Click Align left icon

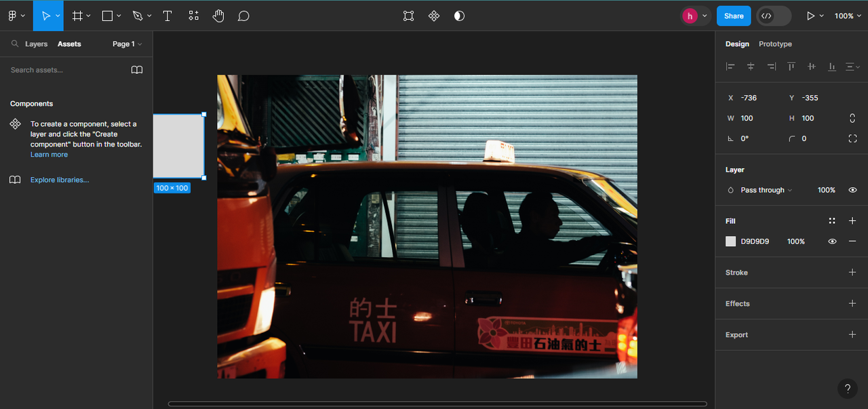(730, 66)
